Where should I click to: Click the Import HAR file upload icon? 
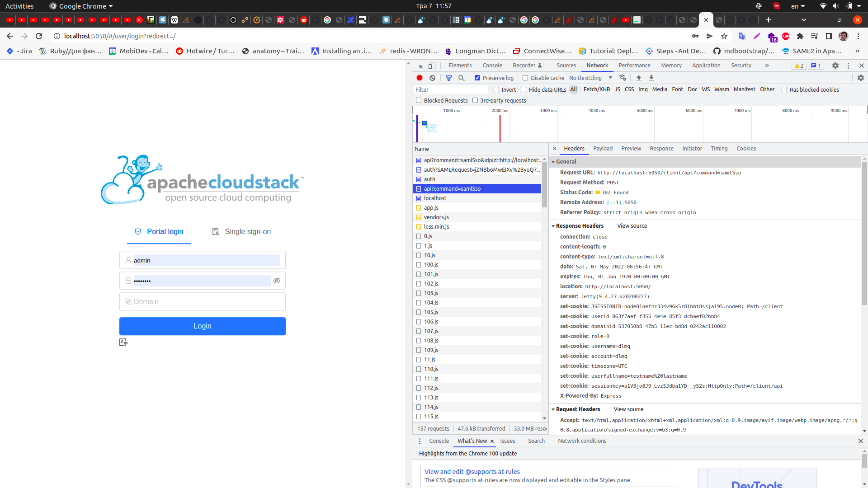tap(639, 78)
